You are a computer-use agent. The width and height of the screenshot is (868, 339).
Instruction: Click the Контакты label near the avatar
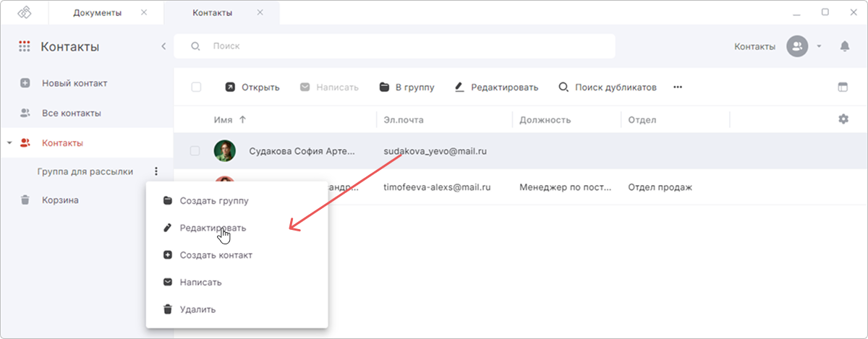tap(755, 46)
